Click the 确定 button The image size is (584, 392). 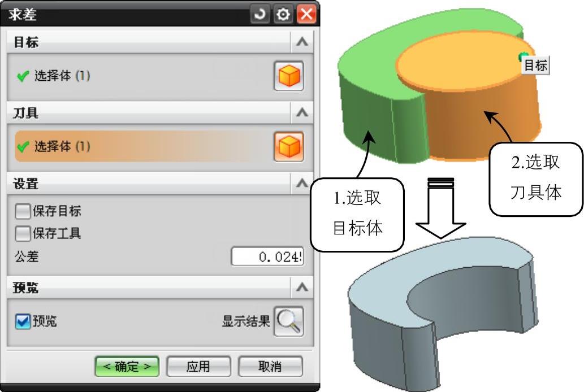[127, 367]
